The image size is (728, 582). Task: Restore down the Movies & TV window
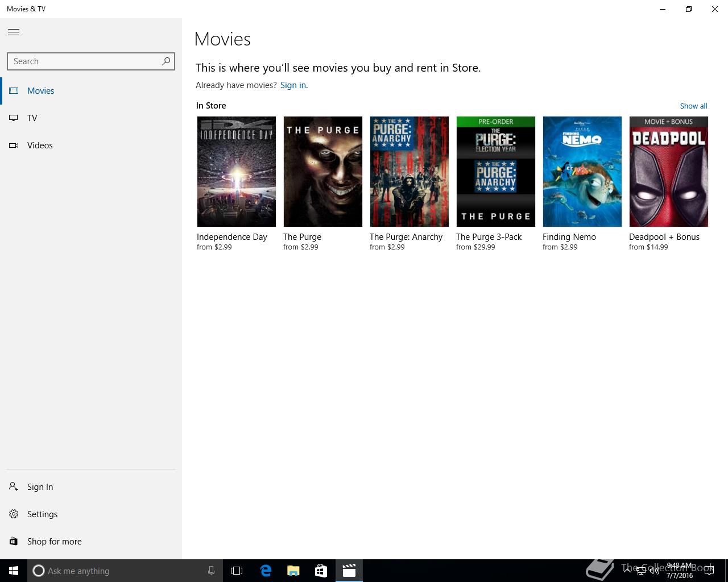(x=689, y=9)
